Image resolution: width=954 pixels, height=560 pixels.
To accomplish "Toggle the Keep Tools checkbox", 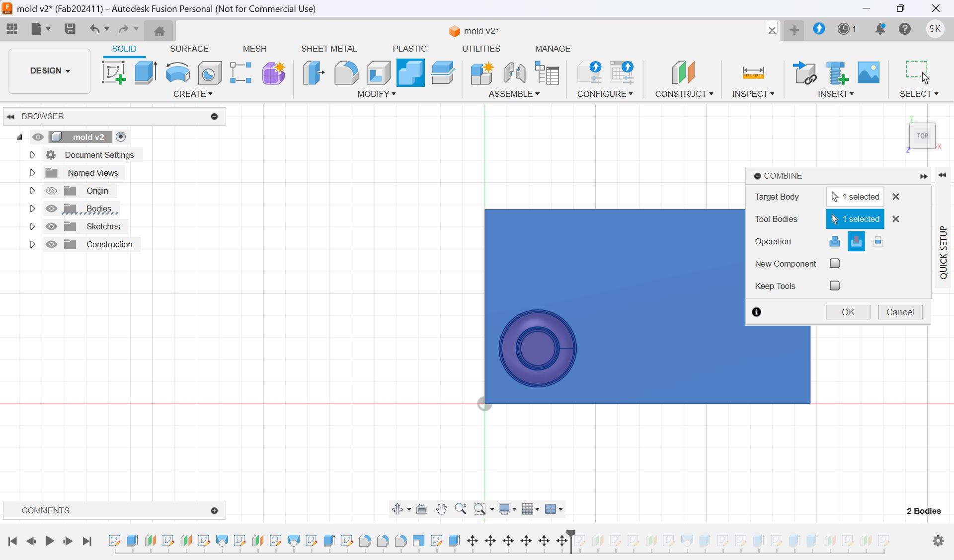I will point(835,286).
